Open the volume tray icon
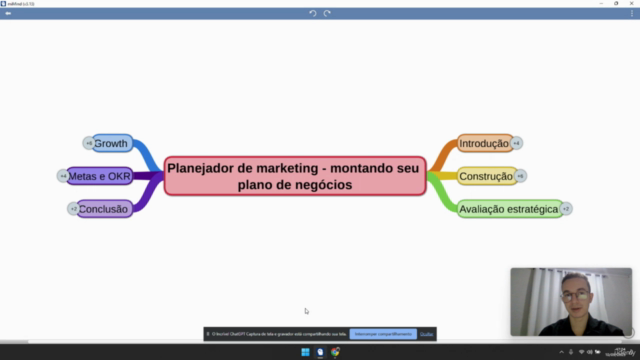Image resolution: width=640 pixels, height=360 pixels. [589, 352]
